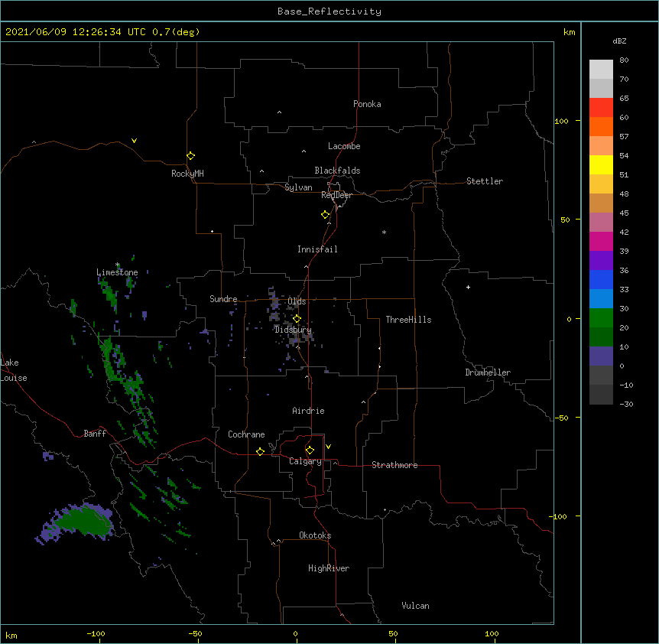
Task: Click the Lake Louise label
Action: coord(14,370)
